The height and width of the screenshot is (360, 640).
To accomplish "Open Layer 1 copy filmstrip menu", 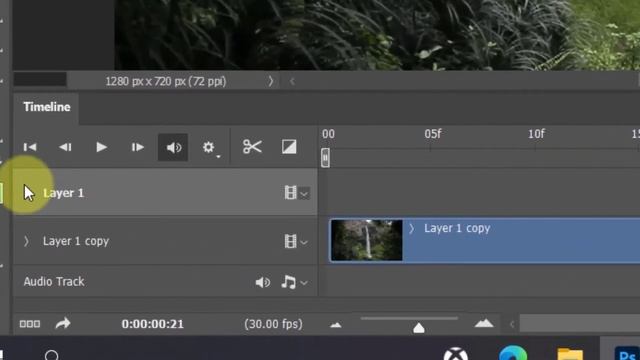I will [x=296, y=241].
